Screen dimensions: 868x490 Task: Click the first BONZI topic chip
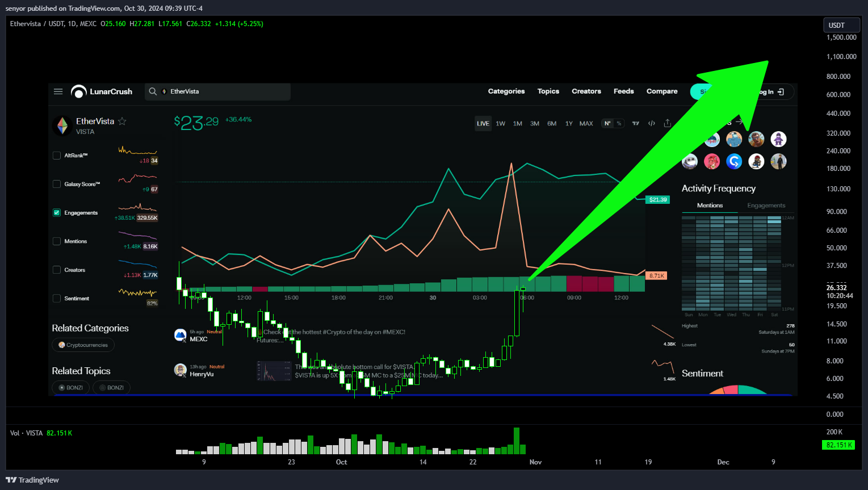[x=71, y=388]
